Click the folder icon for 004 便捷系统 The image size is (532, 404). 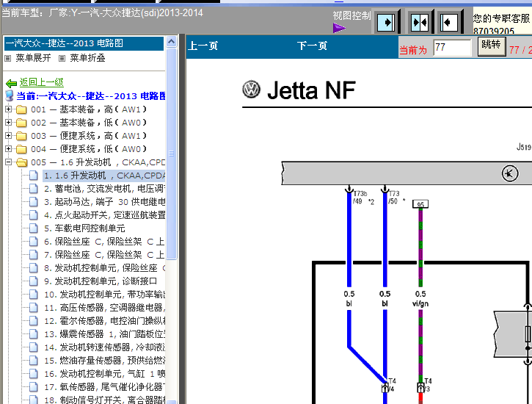(x=21, y=149)
